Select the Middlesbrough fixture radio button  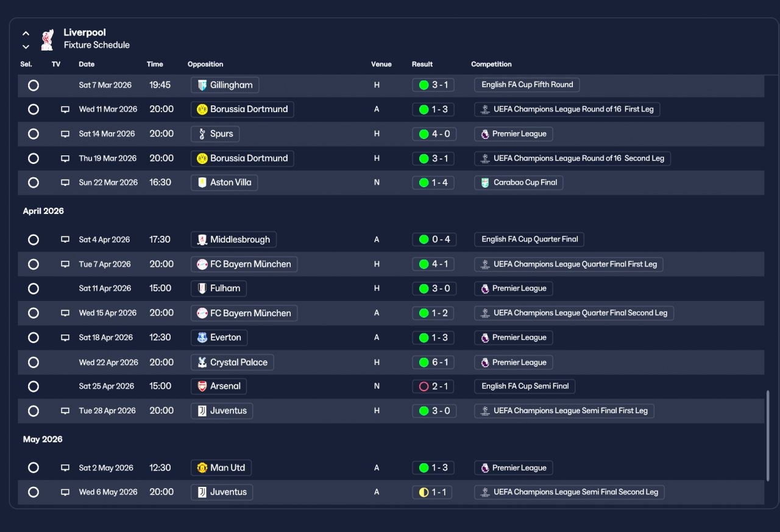tap(34, 240)
